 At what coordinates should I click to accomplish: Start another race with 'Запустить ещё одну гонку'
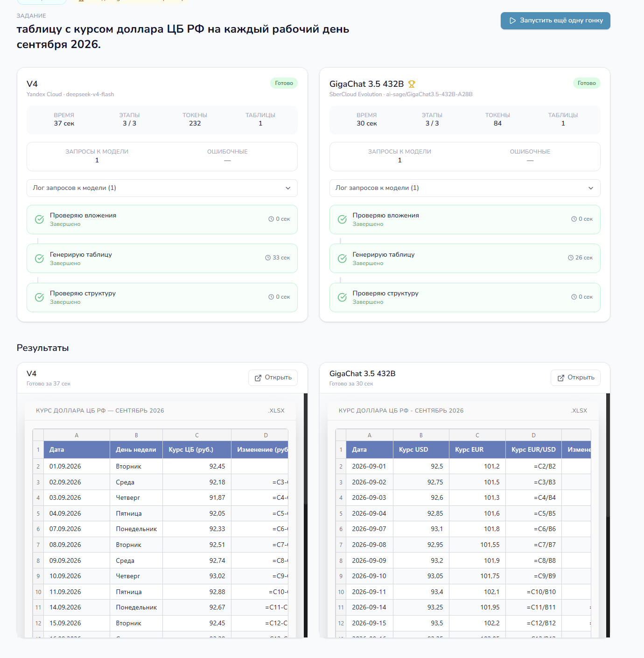pos(555,21)
